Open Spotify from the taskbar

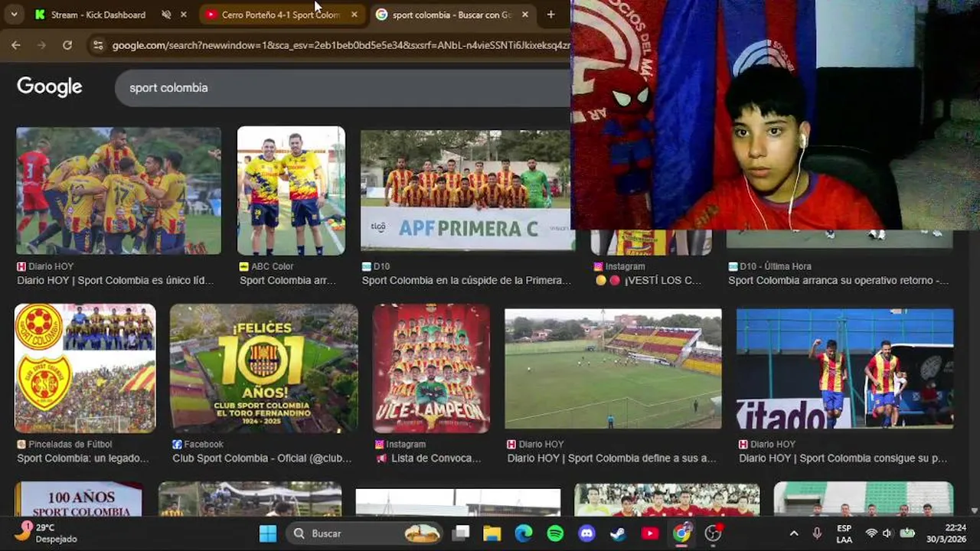coord(555,533)
